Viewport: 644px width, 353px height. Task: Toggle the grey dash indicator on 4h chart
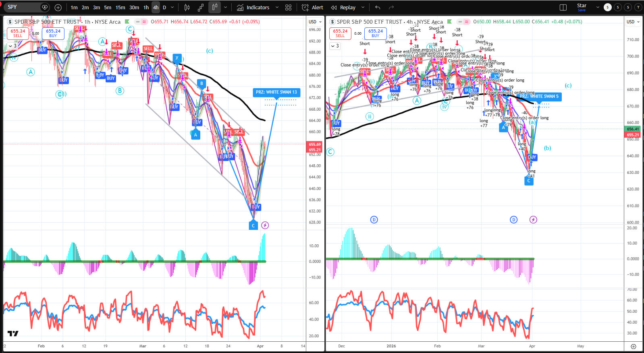click(x=460, y=22)
